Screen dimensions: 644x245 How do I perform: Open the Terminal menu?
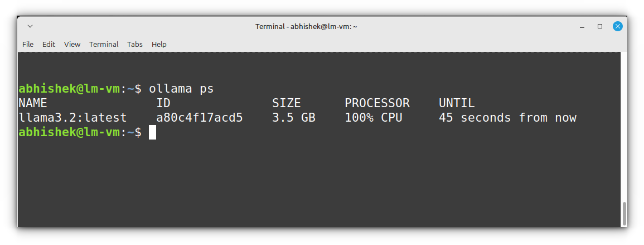point(104,44)
